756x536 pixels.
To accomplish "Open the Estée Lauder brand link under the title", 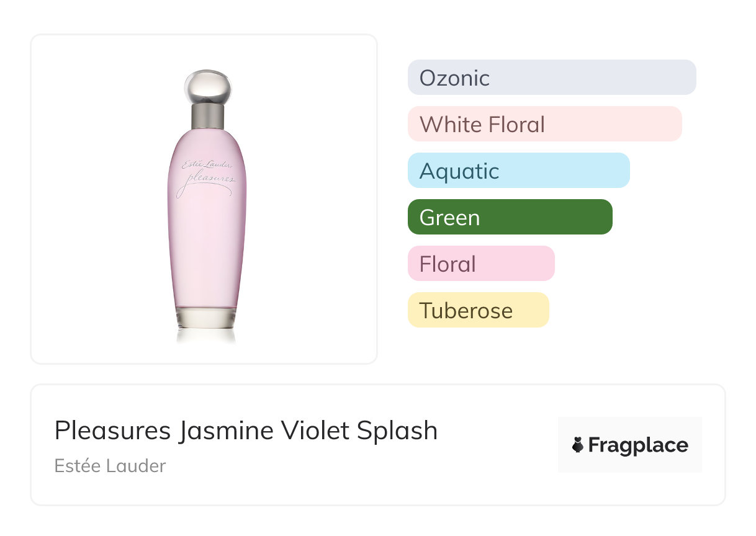I will click(x=110, y=466).
